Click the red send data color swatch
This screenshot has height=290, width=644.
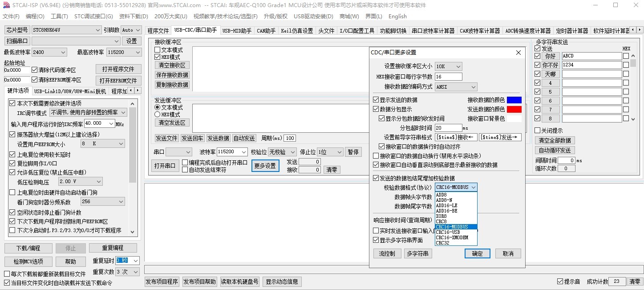514,109
